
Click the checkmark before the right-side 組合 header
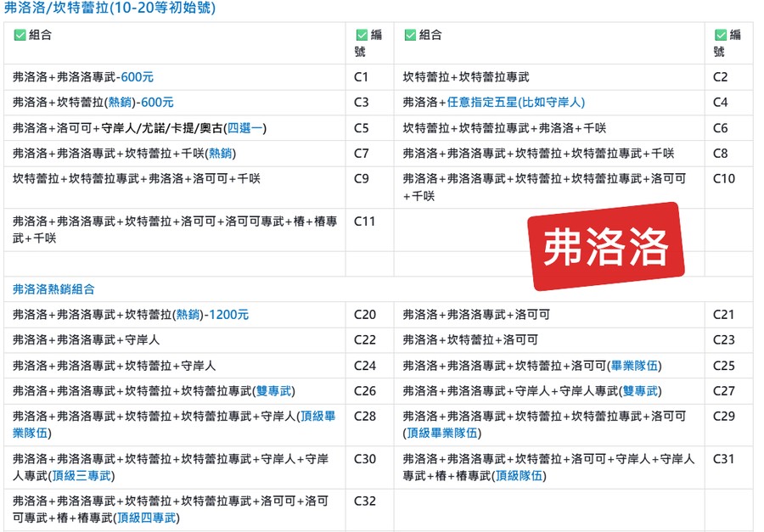411,35
